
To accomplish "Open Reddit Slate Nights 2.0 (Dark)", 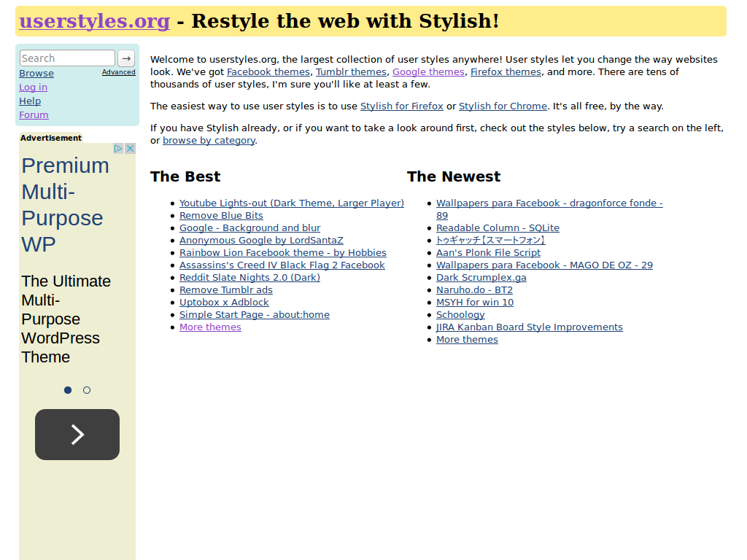I will 249,278.
